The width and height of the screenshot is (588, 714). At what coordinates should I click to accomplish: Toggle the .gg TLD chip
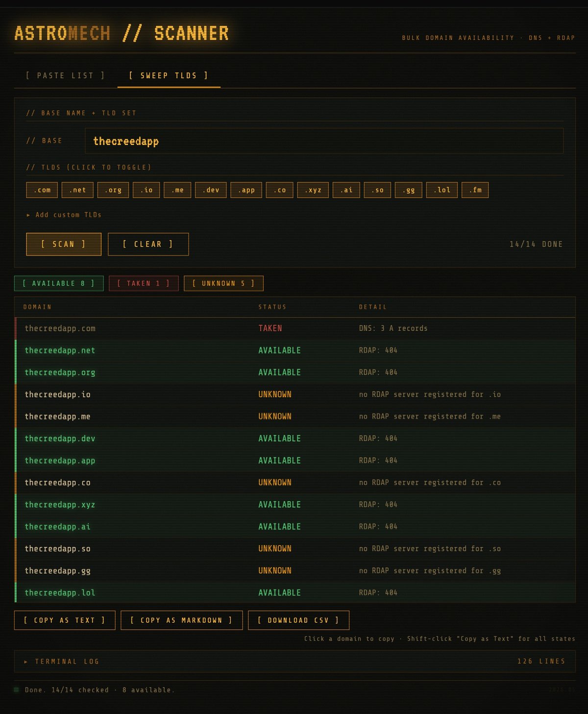[409, 190]
